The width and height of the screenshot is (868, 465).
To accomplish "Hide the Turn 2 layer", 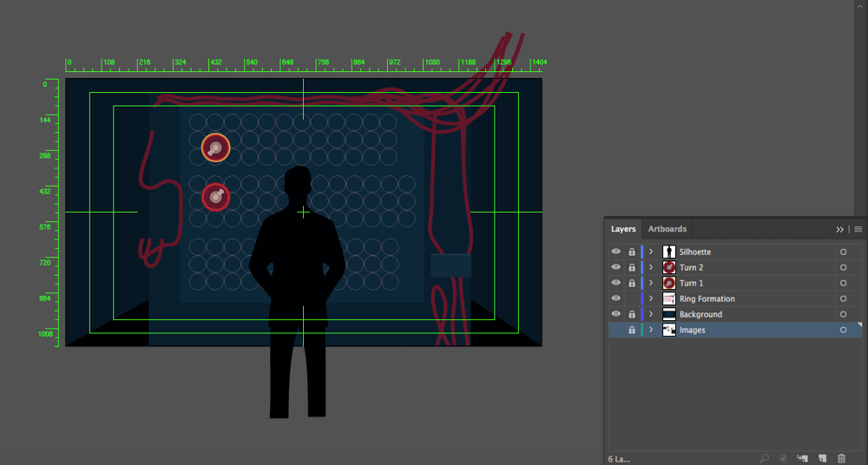I will pos(615,267).
